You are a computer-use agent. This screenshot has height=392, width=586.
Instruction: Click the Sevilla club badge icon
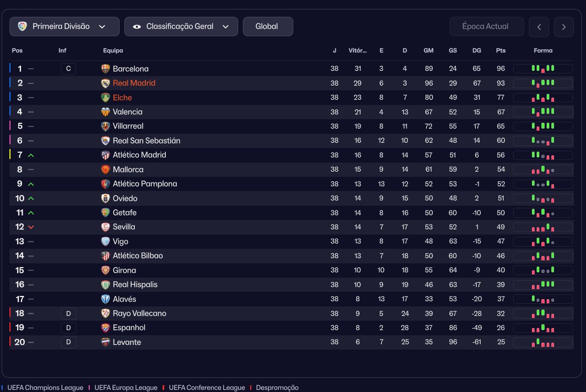pos(105,227)
